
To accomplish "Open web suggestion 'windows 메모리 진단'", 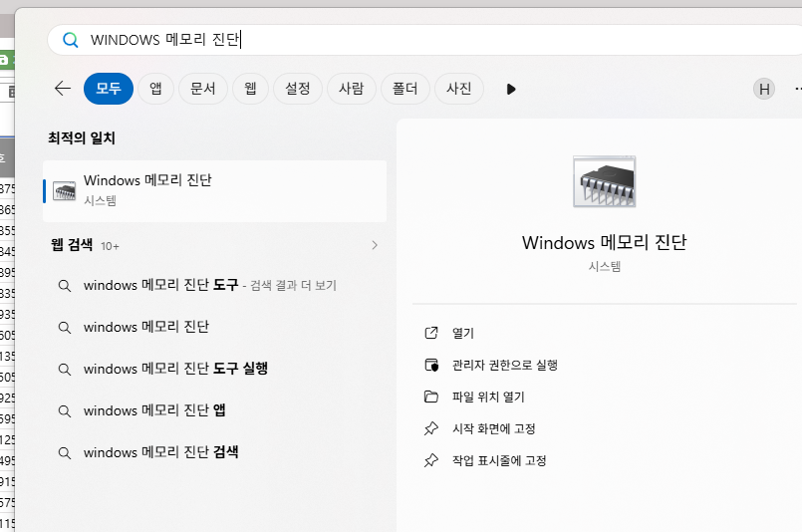I will [215, 327].
